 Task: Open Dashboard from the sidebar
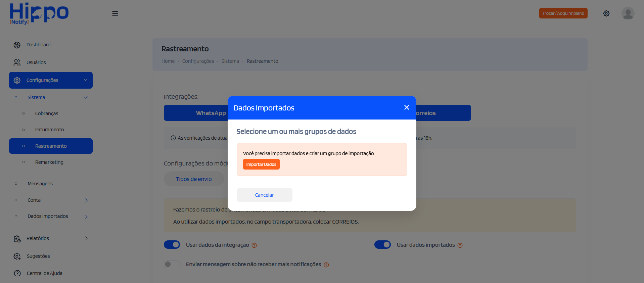pos(39,45)
